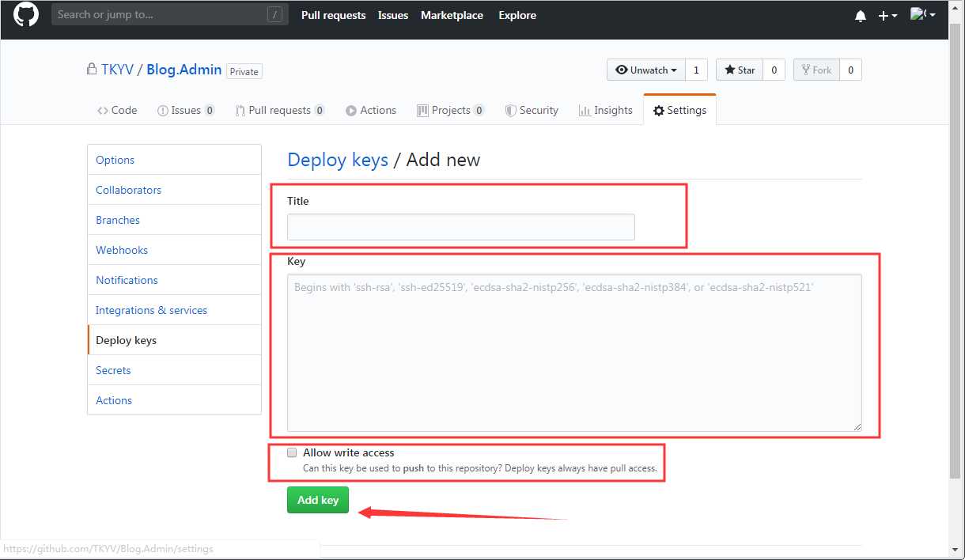Open Actions in settings sidebar

pyautogui.click(x=174, y=400)
